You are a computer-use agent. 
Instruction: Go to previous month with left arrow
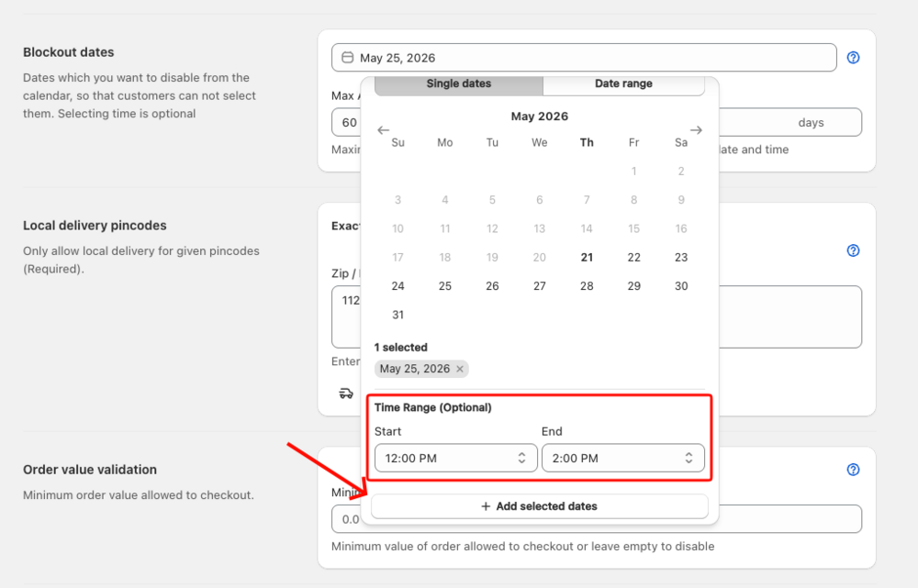pyautogui.click(x=384, y=130)
